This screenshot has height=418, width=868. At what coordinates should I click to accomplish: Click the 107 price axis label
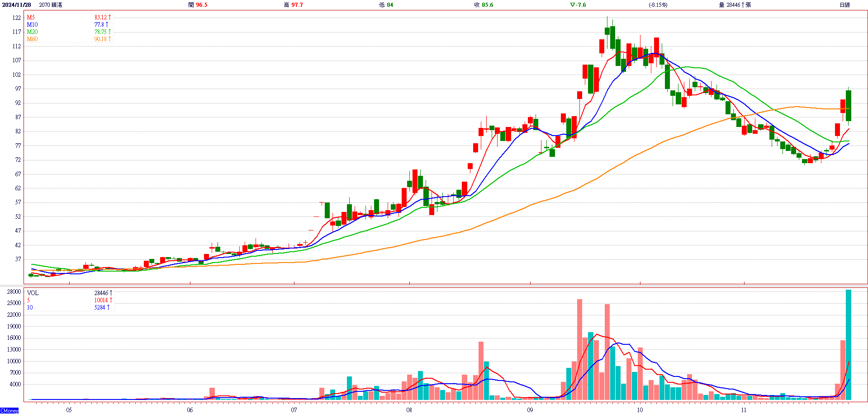pyautogui.click(x=17, y=60)
